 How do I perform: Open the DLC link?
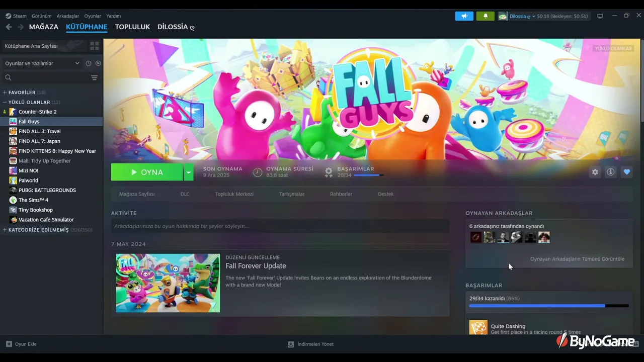pyautogui.click(x=185, y=194)
